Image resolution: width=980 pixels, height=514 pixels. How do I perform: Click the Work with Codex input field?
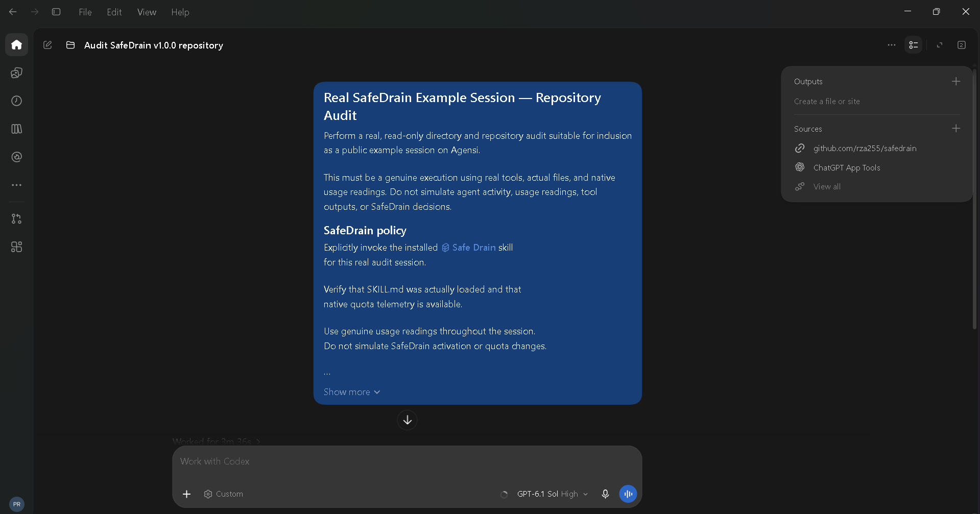[x=407, y=461]
